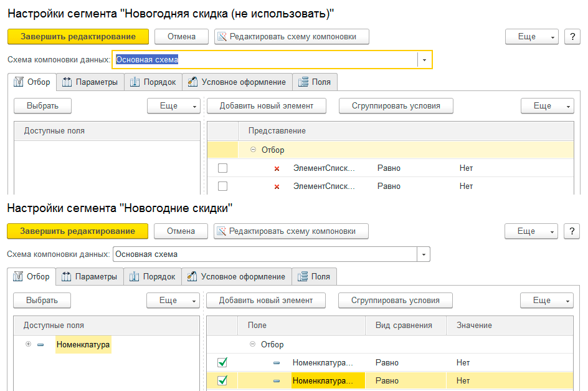Click the Параметры tab icon in the "не использовать" segment
Screen dimensions: 588x391
[67, 82]
